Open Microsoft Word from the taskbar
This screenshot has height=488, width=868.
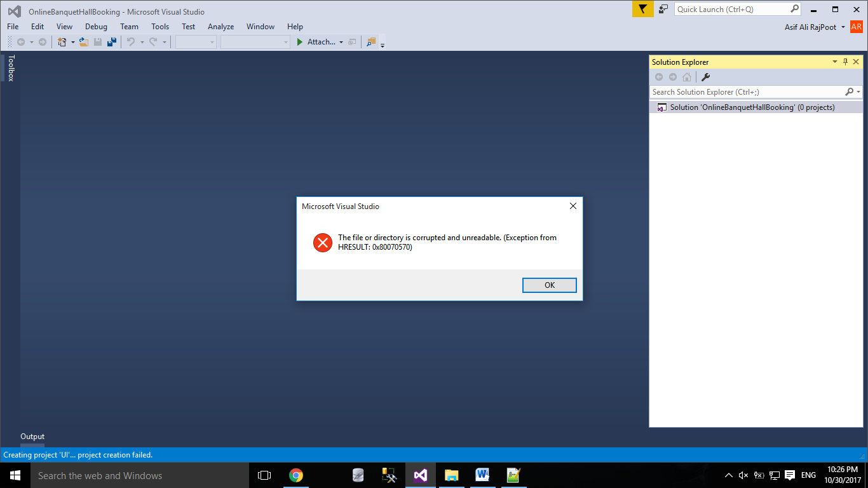[482, 475]
